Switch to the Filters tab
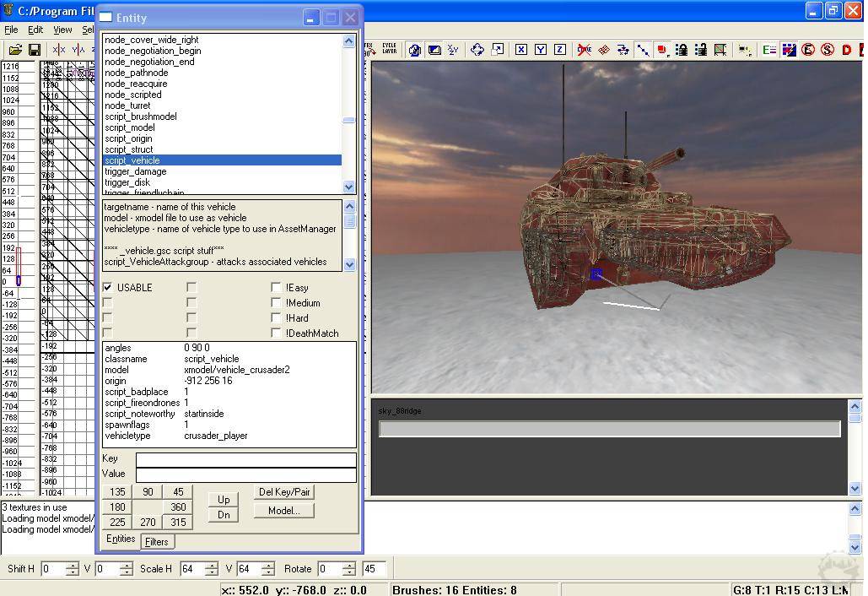 point(156,542)
